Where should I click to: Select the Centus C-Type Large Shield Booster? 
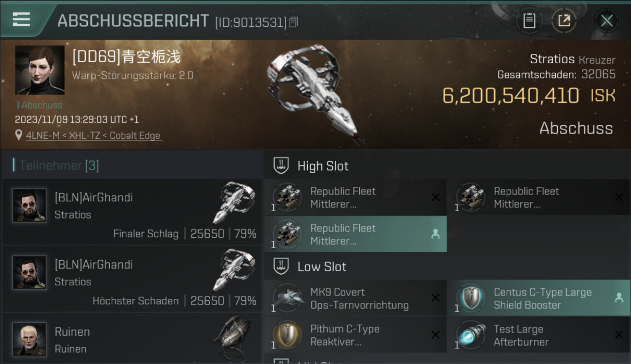coord(539,298)
